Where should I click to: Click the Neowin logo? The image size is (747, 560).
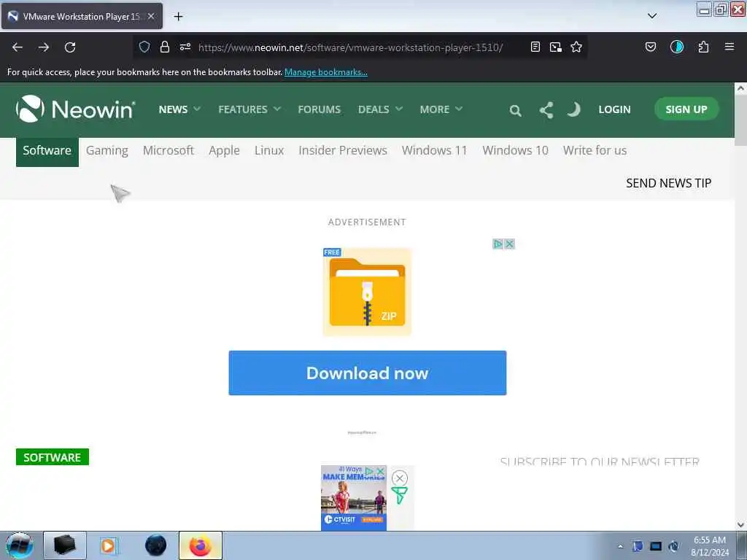tap(76, 109)
